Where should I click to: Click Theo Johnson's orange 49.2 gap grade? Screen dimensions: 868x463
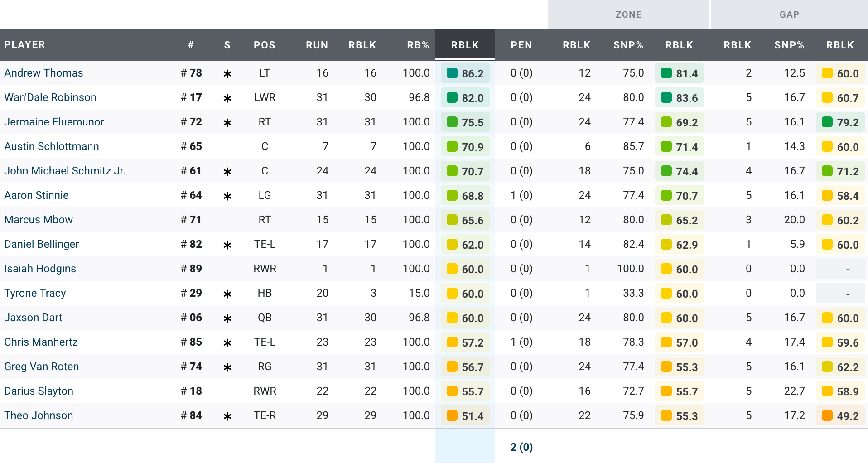pos(840,416)
